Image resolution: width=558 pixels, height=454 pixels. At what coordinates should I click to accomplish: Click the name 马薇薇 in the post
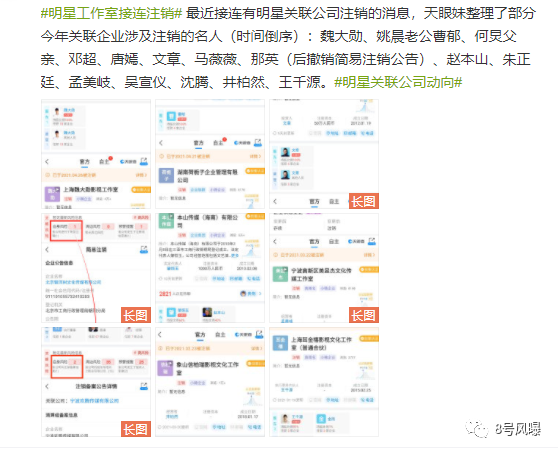point(215,59)
